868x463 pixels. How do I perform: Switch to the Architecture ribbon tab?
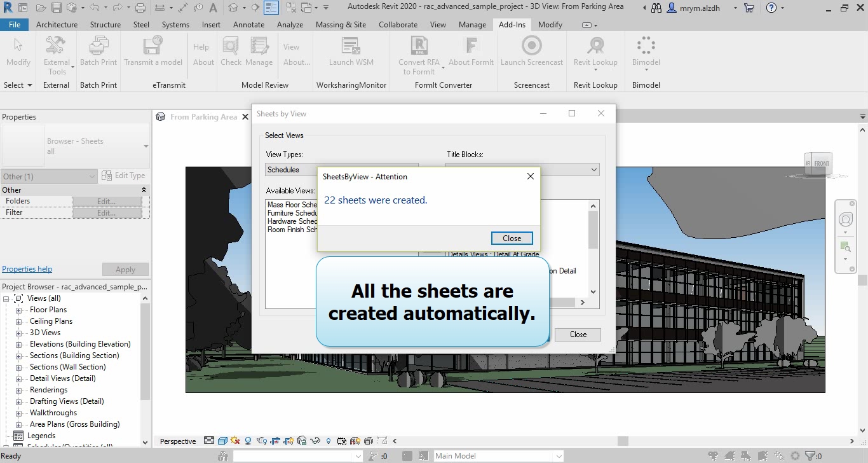[x=57, y=25]
